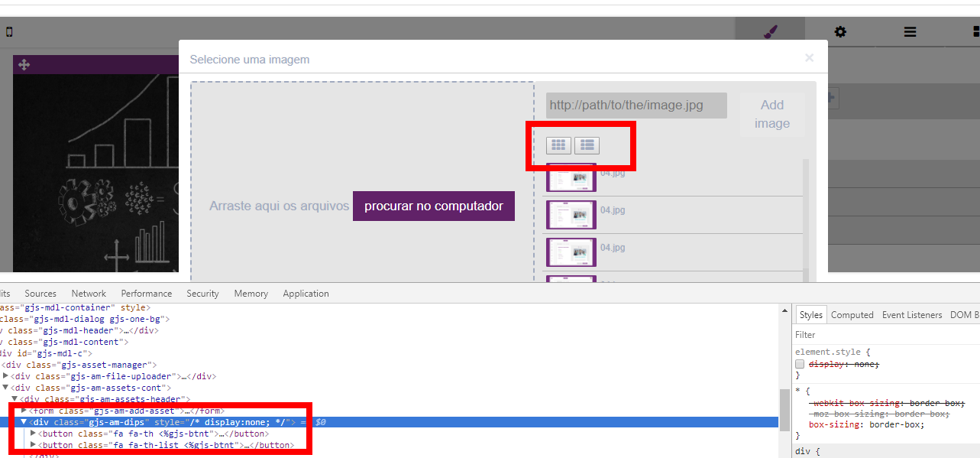Select the gjs-mdl-dialog gjs-one-bg line
The width and height of the screenshot is (980, 458).
pyautogui.click(x=84, y=319)
